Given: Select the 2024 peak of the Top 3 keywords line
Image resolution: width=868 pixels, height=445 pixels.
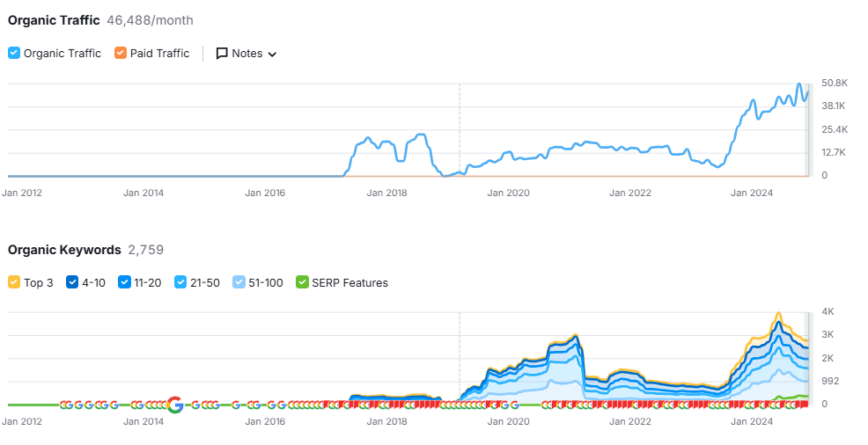Looking at the screenshot, I should (778, 313).
